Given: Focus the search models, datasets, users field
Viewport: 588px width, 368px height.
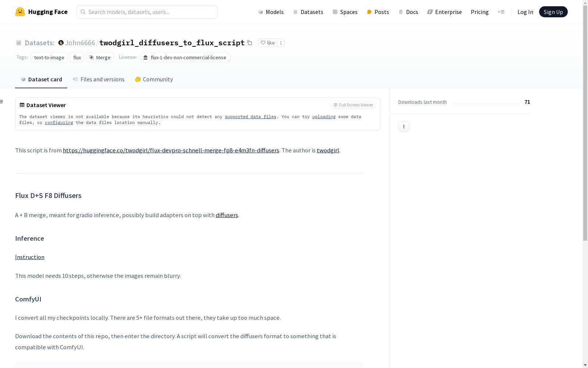Looking at the screenshot, I should pyautogui.click(x=147, y=12).
